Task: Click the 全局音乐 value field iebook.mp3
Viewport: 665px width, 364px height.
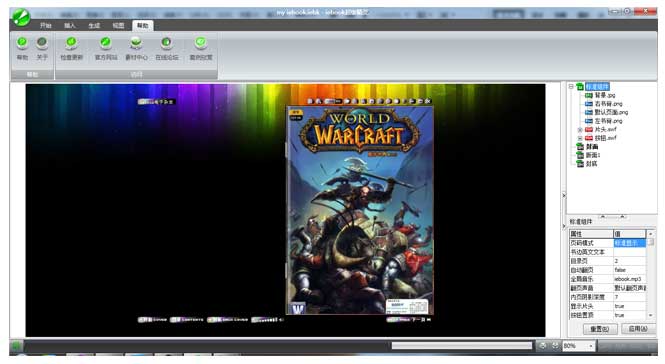Action: coord(630,279)
